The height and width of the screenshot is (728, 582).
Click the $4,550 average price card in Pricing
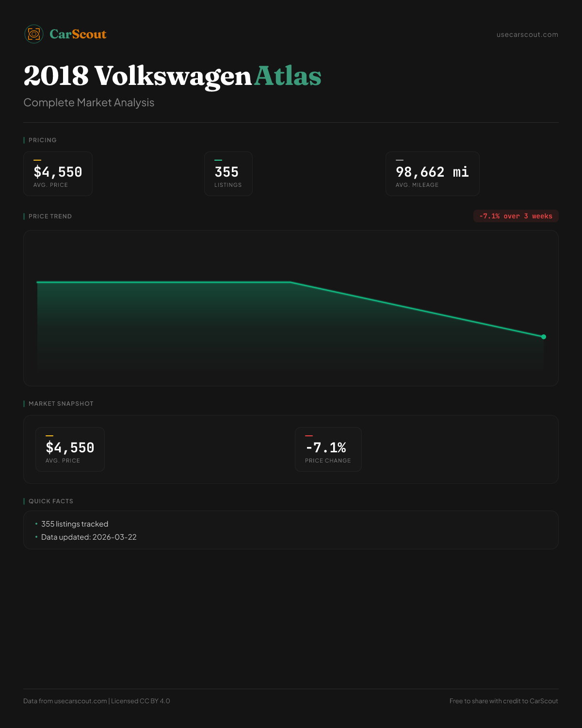click(58, 174)
